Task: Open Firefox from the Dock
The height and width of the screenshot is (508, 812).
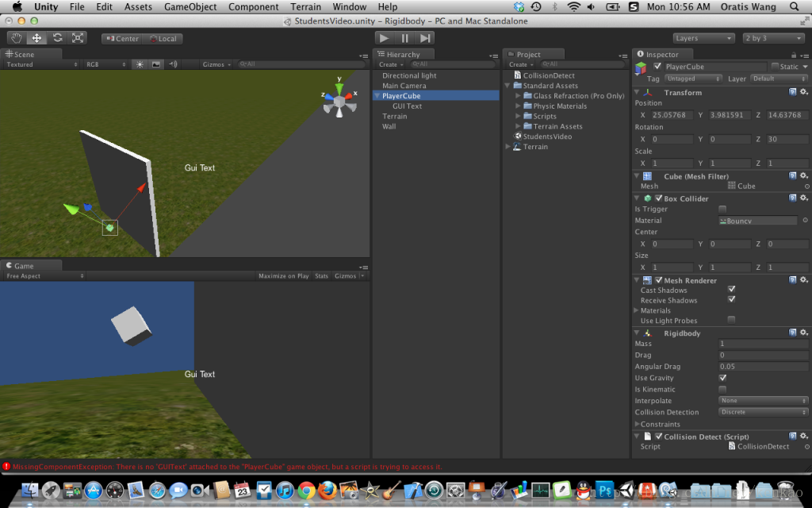Action: tap(327, 490)
